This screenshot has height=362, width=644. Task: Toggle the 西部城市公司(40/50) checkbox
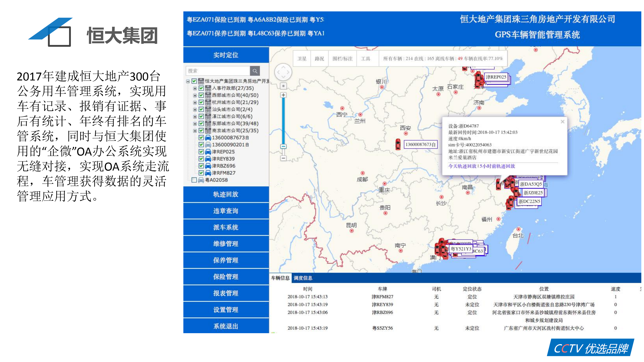coord(201,95)
